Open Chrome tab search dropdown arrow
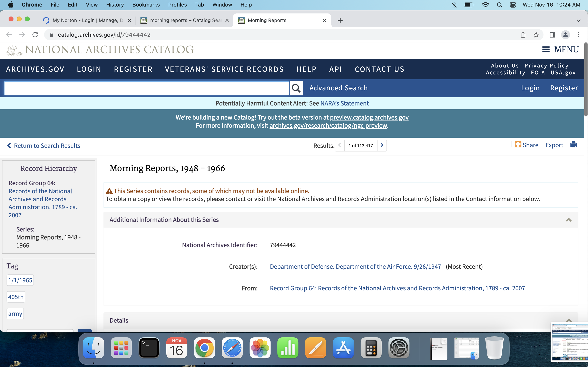Screen dimensions: 588x367 pyautogui.click(x=578, y=20)
